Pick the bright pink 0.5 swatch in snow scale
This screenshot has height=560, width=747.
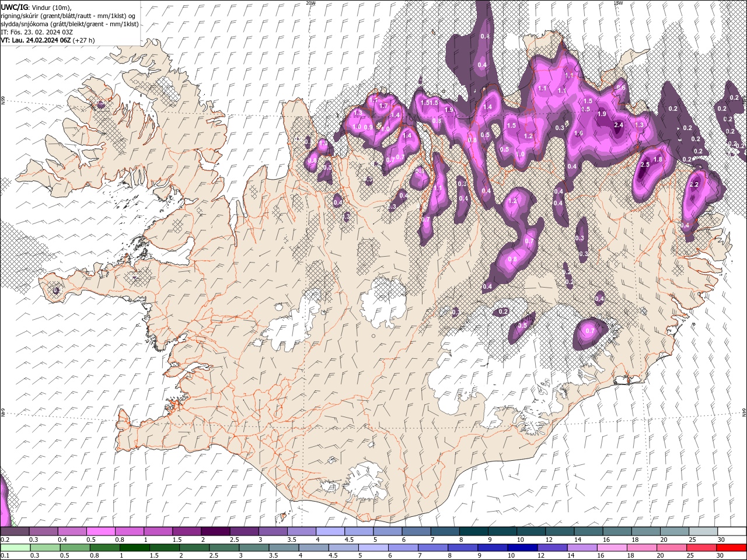100,531
